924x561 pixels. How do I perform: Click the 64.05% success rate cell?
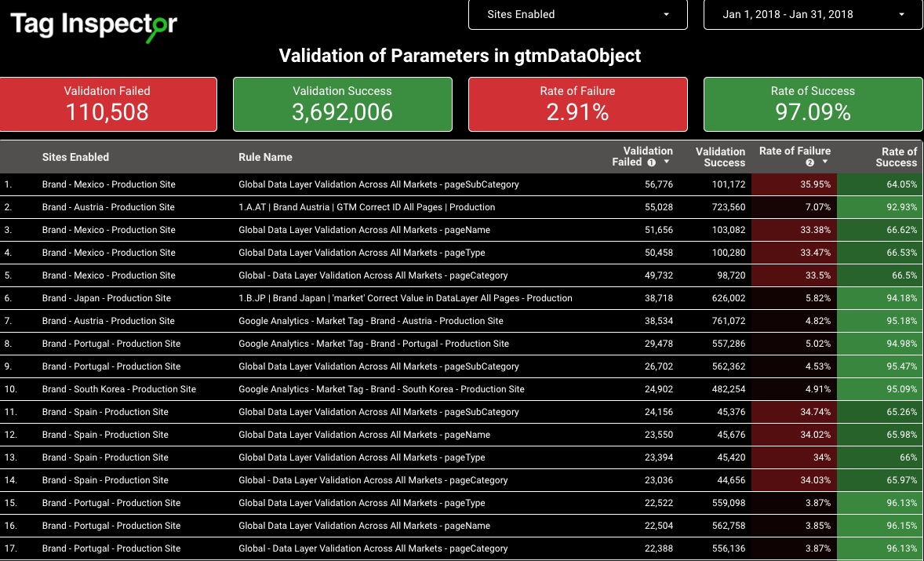coord(880,184)
